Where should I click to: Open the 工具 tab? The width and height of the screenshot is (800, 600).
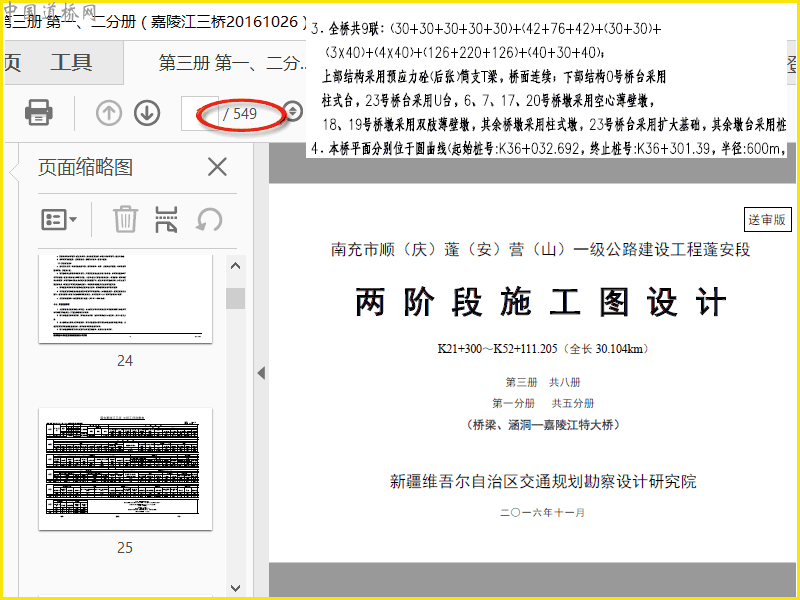click(x=71, y=62)
